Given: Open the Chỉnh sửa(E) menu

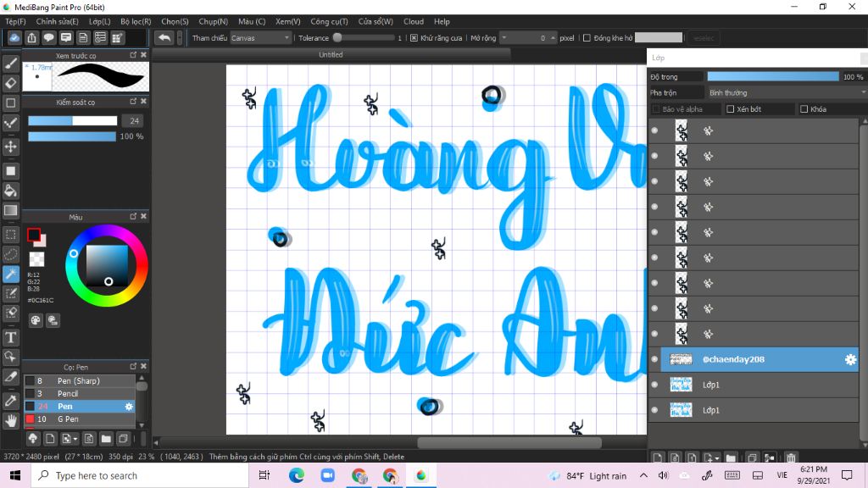Looking at the screenshot, I should [57, 21].
